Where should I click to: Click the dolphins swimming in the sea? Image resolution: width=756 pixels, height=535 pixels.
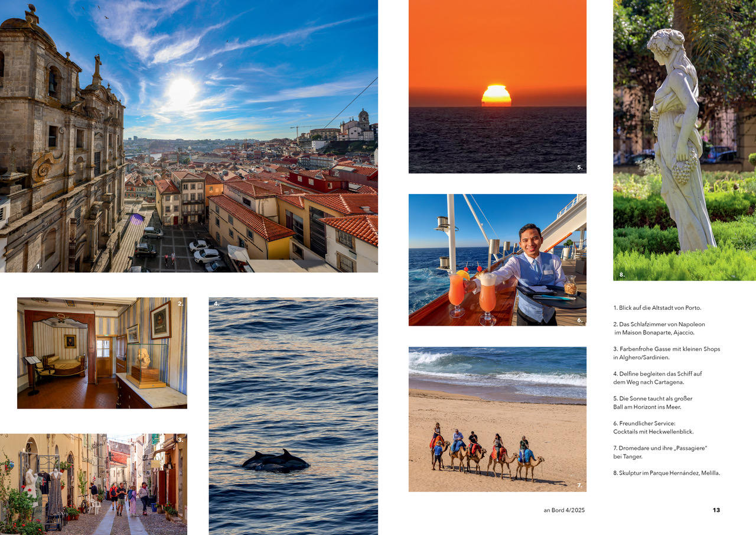[x=276, y=461]
